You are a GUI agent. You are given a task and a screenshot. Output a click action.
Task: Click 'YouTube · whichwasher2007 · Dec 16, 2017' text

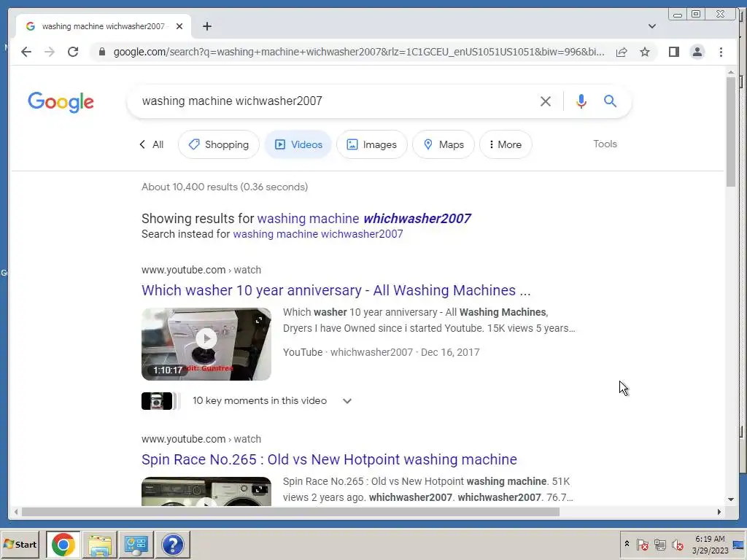click(381, 352)
